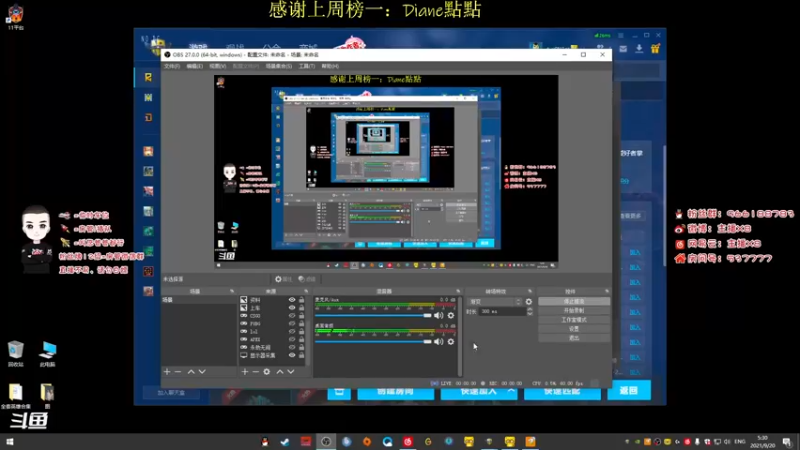Expand the 快速加入 arrow in the background window
The height and width of the screenshot is (450, 800).
(511, 391)
